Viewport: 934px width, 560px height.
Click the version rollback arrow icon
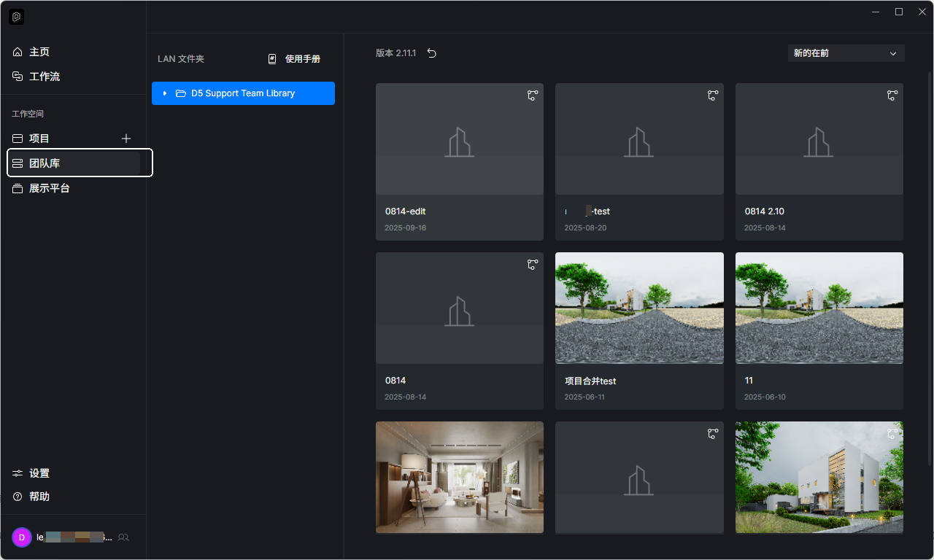click(432, 53)
